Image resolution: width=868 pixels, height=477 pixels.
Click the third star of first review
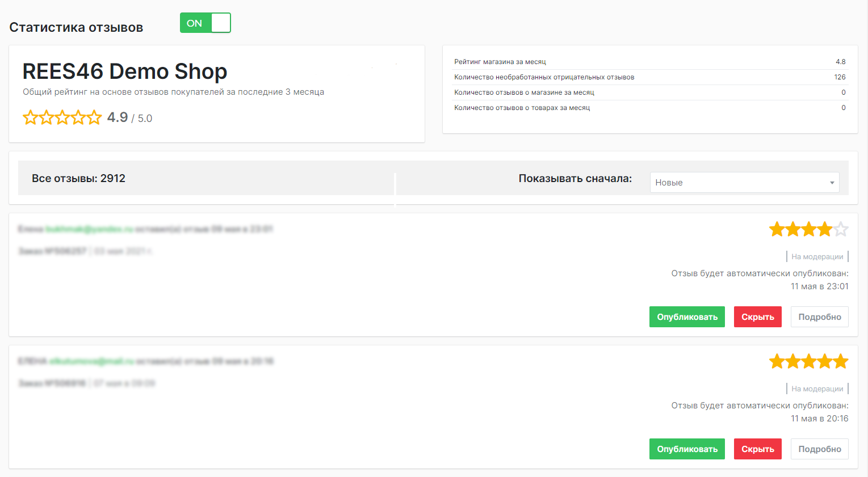tap(809, 230)
